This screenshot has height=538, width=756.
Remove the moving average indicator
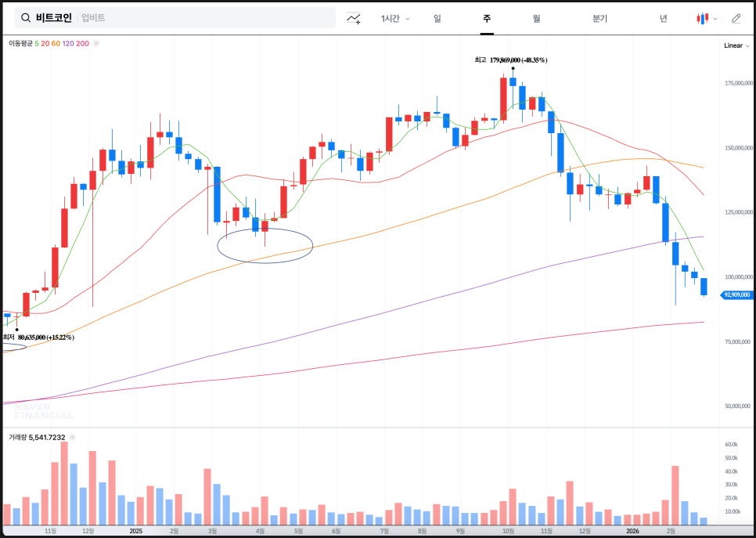tap(96, 44)
